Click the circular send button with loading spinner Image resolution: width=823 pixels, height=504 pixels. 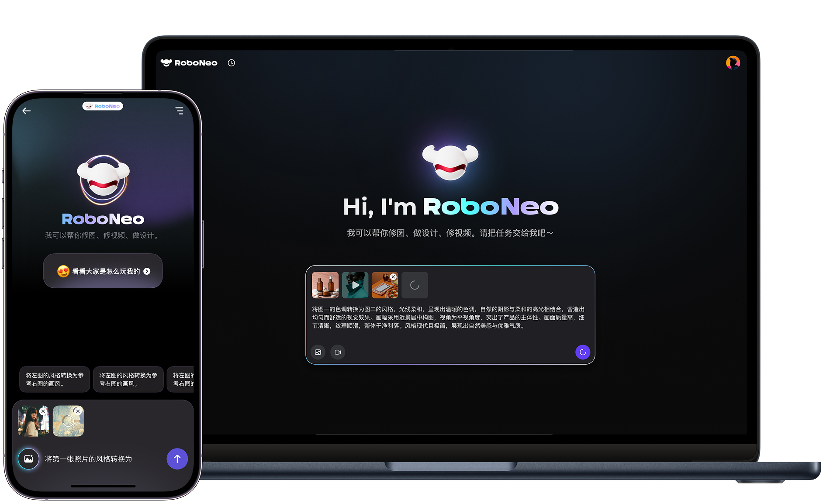click(x=582, y=352)
